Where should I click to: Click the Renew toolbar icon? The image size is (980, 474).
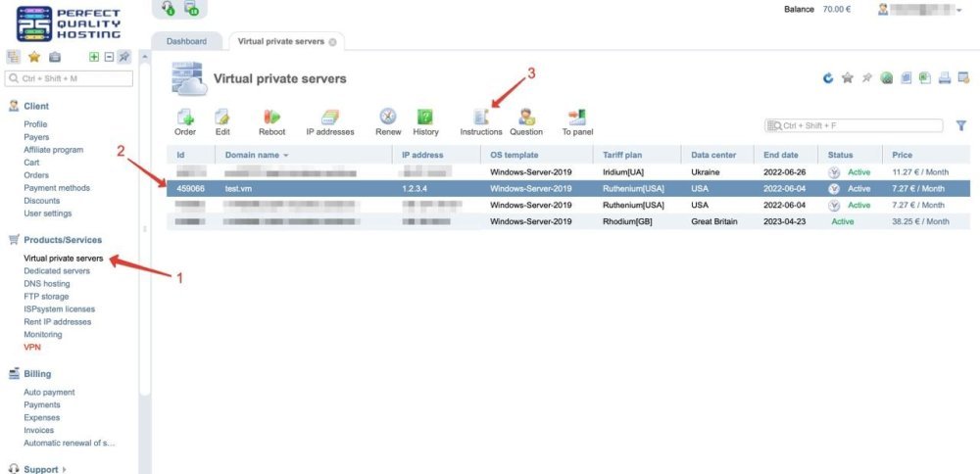(x=388, y=122)
